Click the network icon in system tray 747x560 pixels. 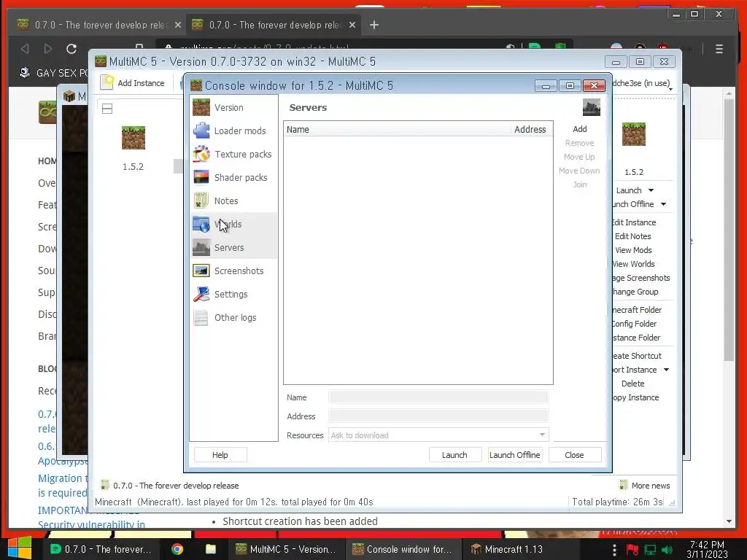[650, 550]
